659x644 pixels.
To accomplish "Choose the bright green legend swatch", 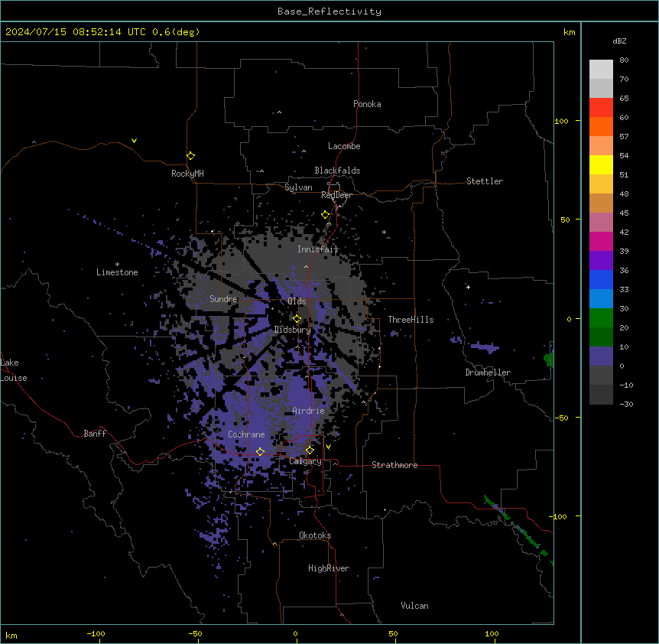I will pos(601,318).
